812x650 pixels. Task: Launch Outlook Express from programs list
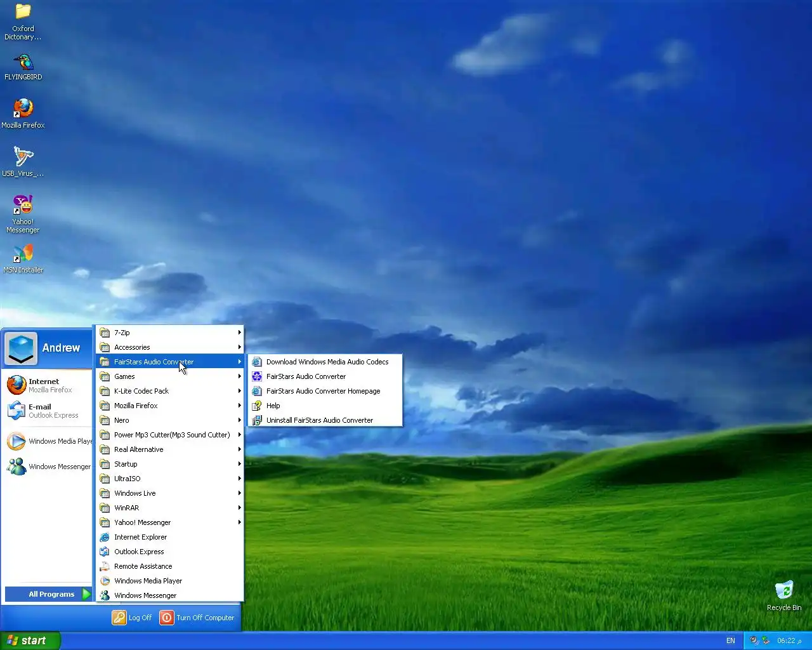170,552
